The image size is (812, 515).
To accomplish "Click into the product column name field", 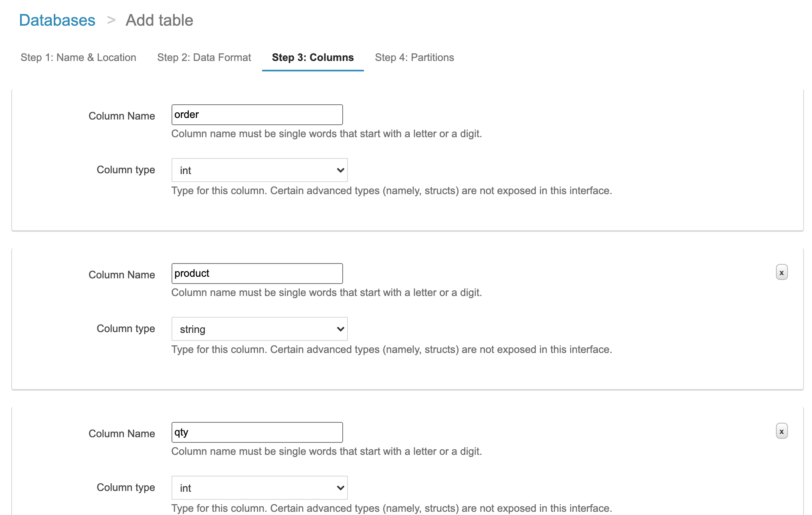I will [257, 274].
